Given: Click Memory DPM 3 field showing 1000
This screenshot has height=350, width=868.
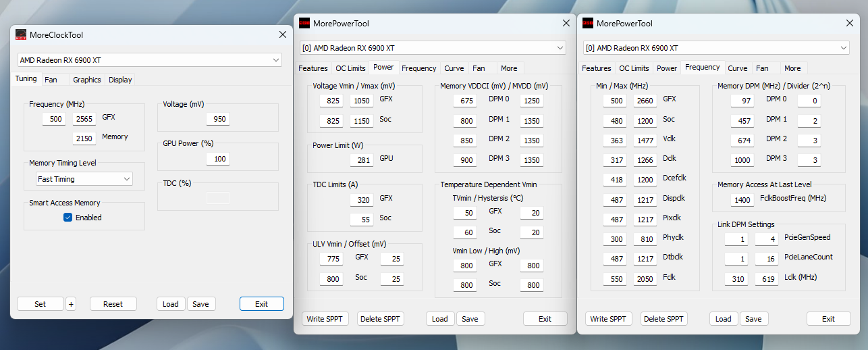Looking at the screenshot, I should coord(742,160).
